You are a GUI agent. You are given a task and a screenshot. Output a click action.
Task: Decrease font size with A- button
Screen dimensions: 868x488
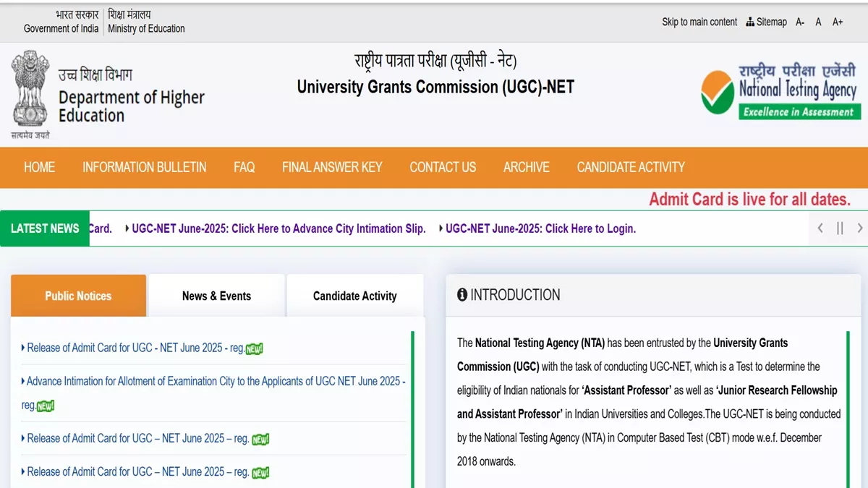800,22
